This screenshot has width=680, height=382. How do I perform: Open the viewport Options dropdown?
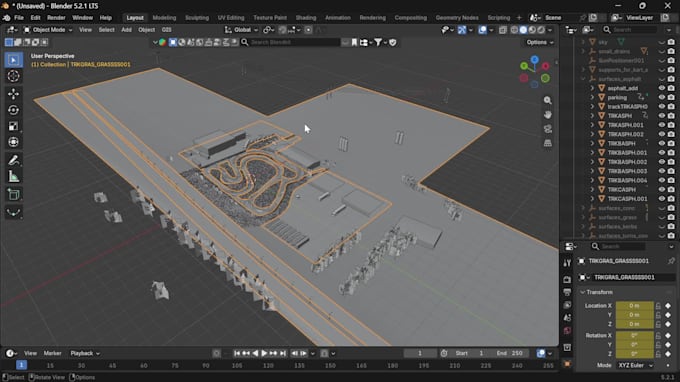539,42
